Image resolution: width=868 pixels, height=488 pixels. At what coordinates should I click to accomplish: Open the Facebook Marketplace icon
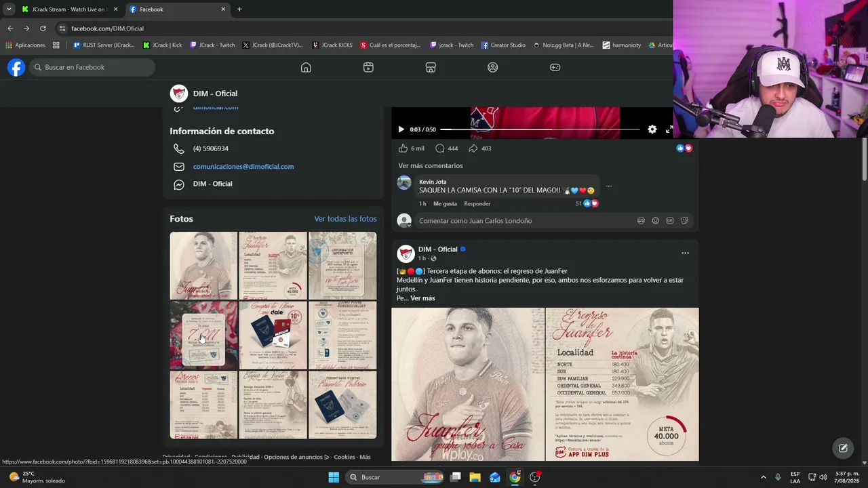pos(431,67)
